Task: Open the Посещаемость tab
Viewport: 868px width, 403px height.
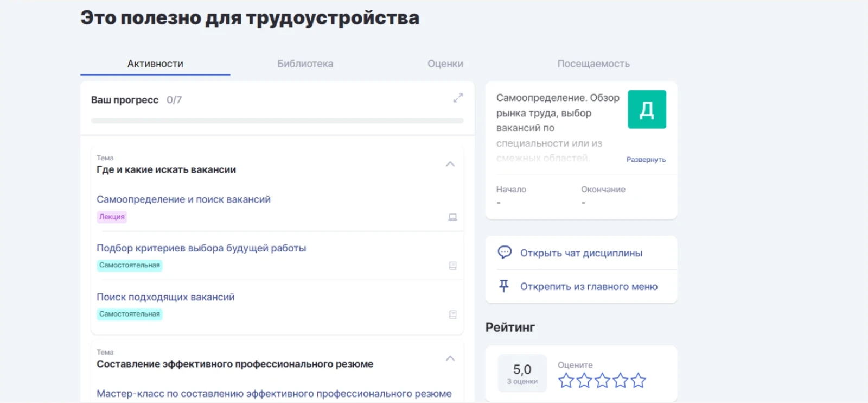Action: pos(593,64)
